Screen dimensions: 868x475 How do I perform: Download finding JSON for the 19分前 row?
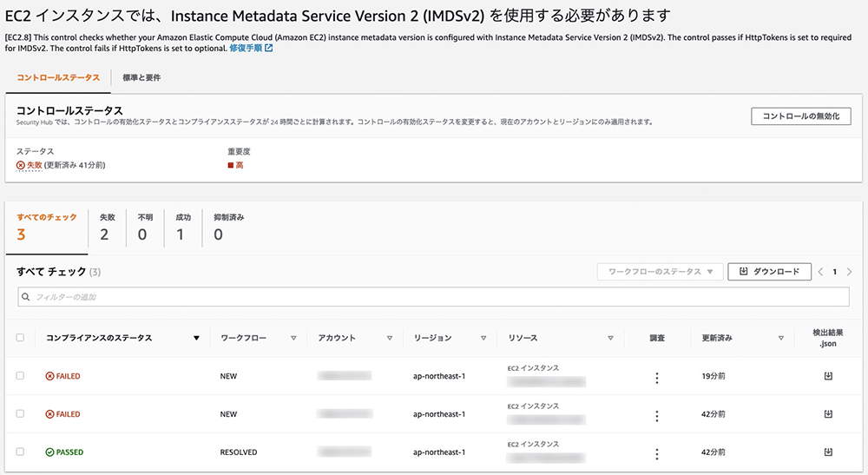tap(828, 376)
